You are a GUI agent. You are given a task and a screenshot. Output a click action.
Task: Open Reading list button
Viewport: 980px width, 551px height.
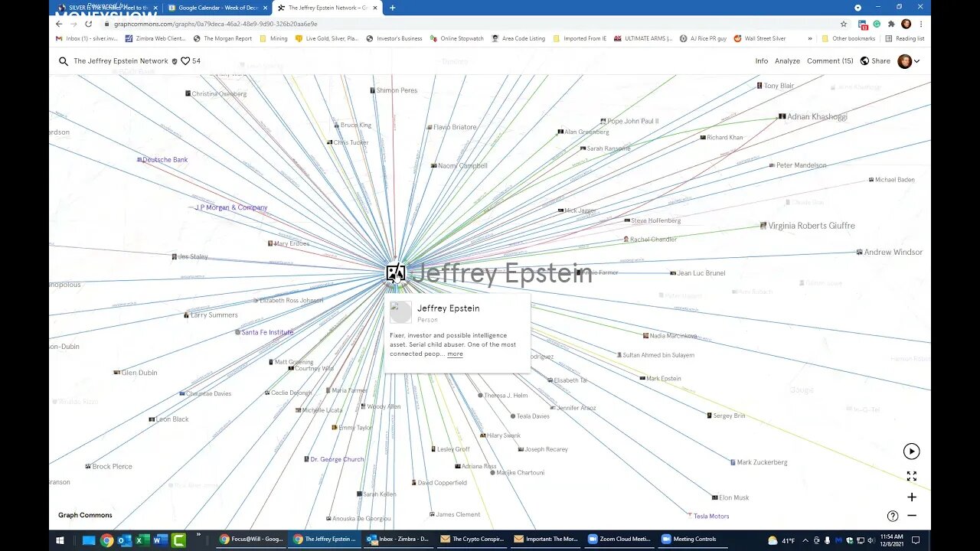904,38
